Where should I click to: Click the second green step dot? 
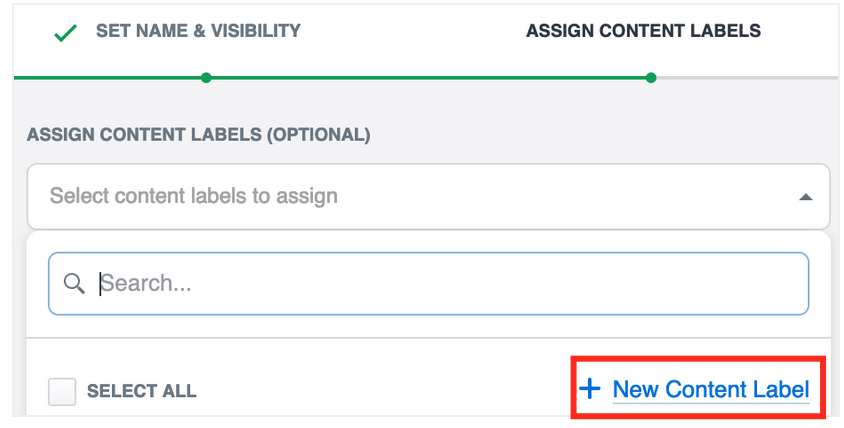pyautogui.click(x=651, y=77)
